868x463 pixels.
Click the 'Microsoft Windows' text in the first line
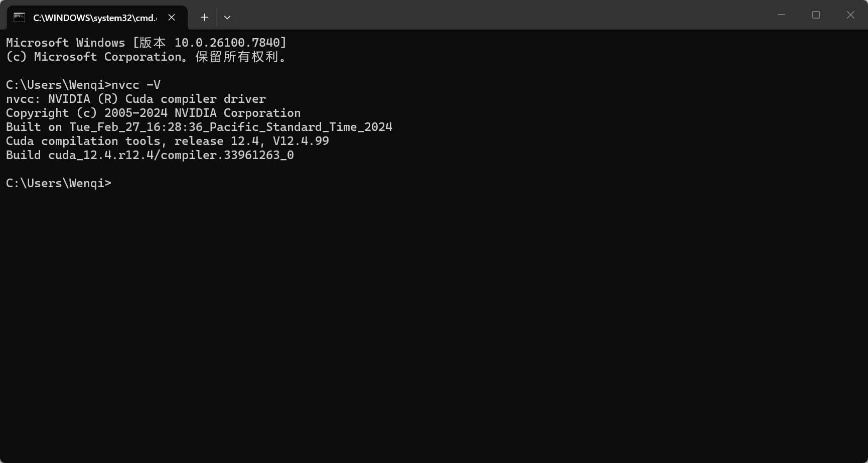click(65, 43)
